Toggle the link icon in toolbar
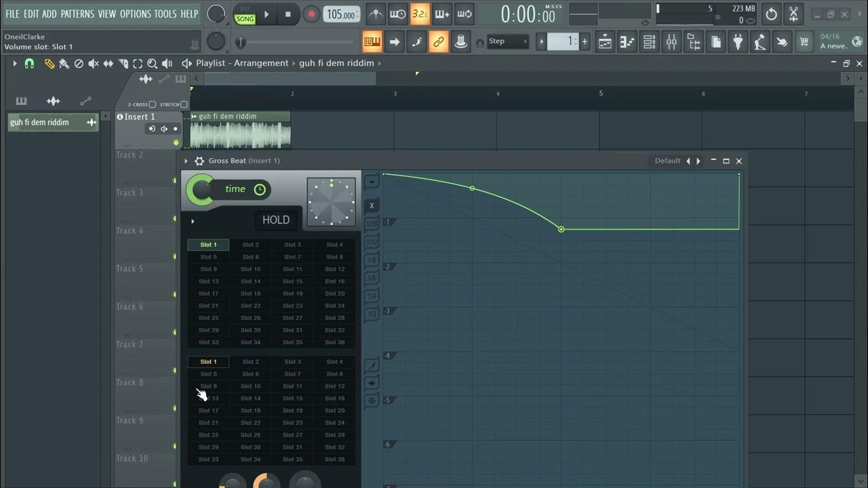The width and height of the screenshot is (868, 488). tap(439, 42)
